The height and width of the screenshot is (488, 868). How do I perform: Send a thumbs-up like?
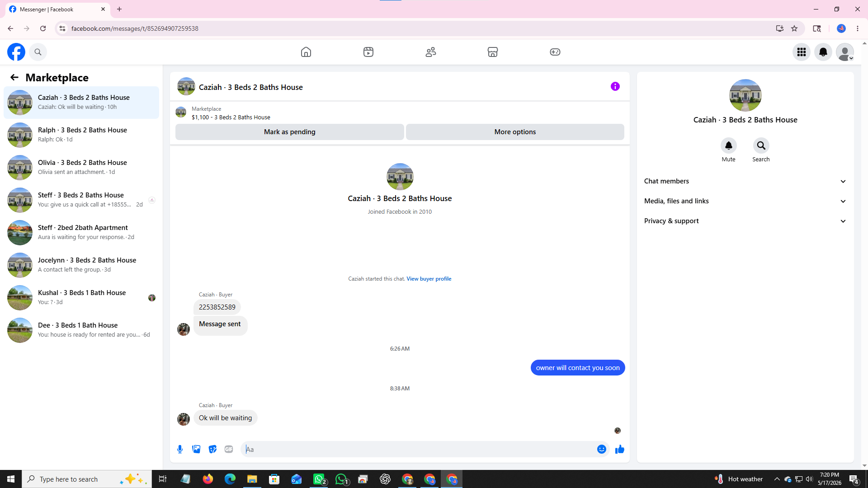point(620,449)
